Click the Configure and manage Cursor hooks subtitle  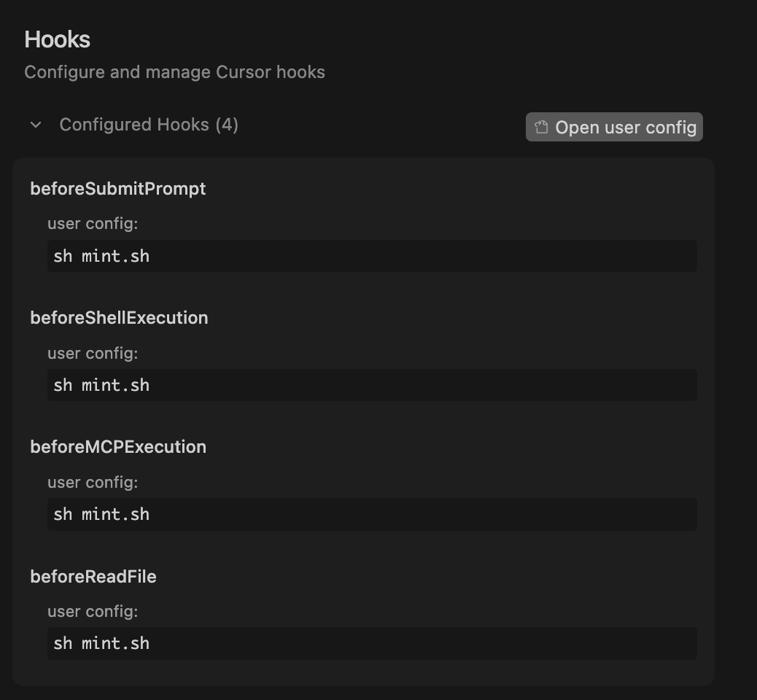tap(175, 71)
